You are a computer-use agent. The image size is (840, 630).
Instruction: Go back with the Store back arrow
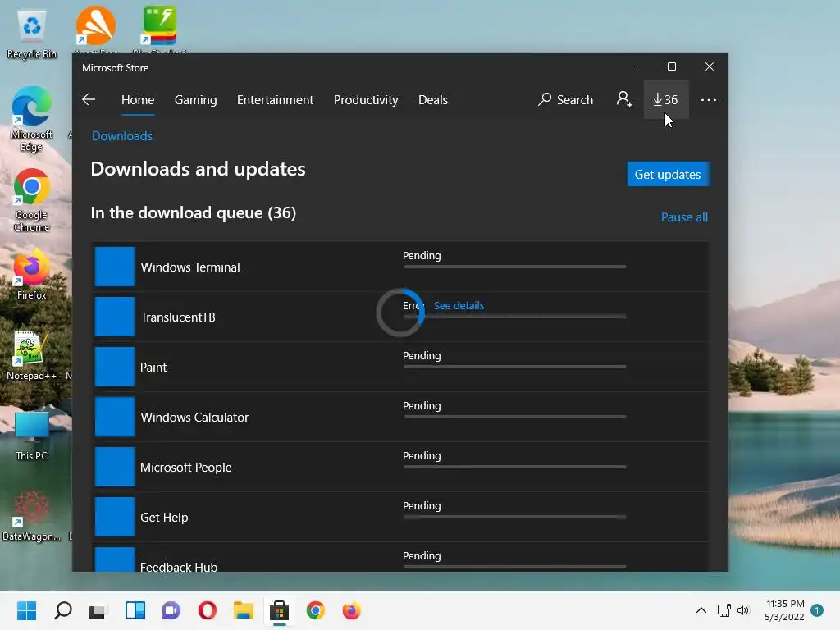89,99
